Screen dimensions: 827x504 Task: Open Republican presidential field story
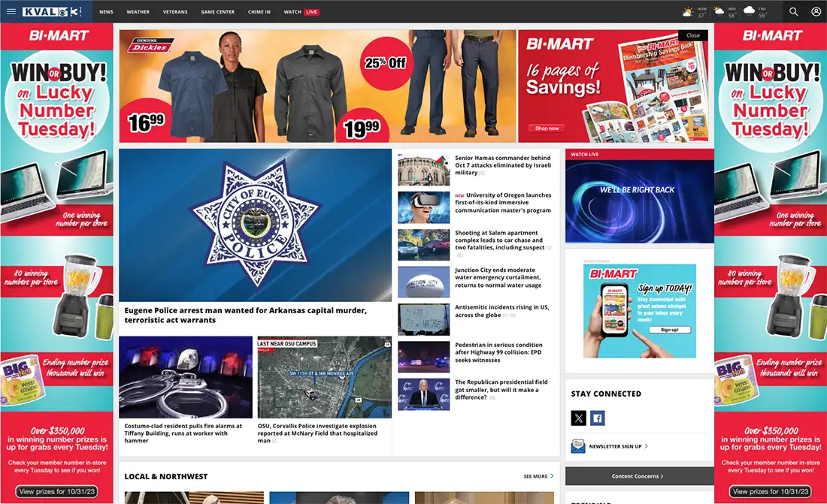(501, 390)
